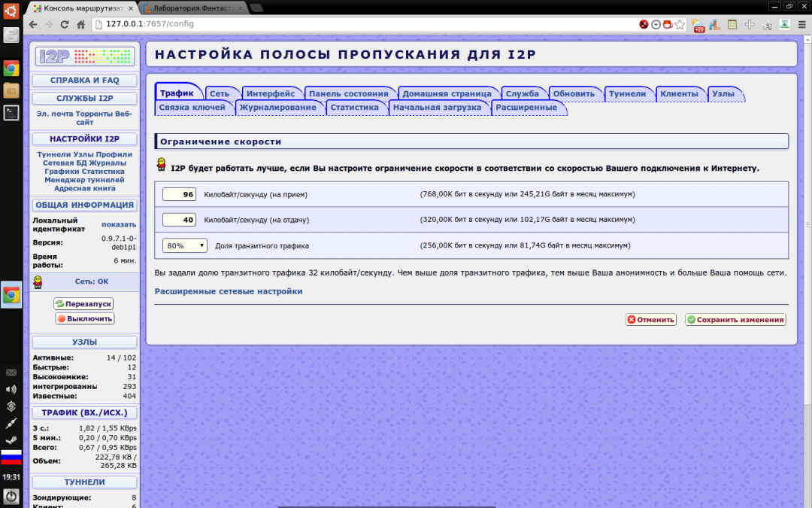Switch to the Туннели tab
Image resolution: width=812 pixels, height=508 pixels.
(x=627, y=93)
